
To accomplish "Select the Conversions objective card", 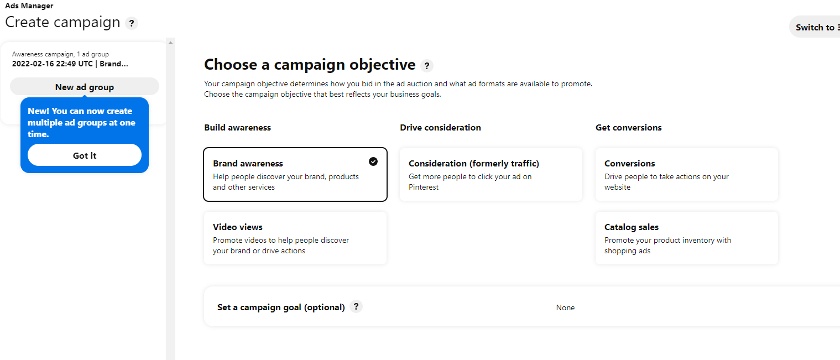I will point(686,175).
